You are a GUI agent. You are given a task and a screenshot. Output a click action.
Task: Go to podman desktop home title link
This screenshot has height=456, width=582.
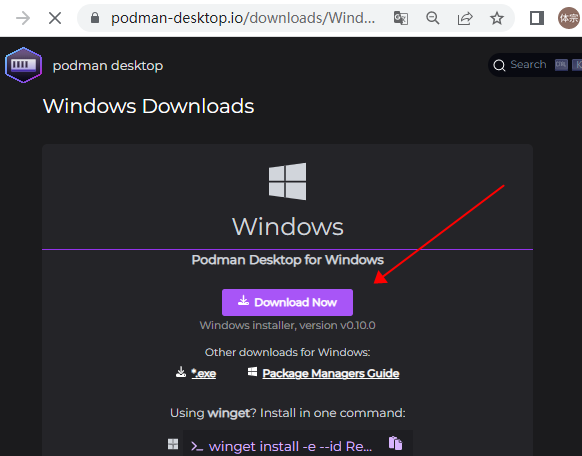click(x=108, y=66)
